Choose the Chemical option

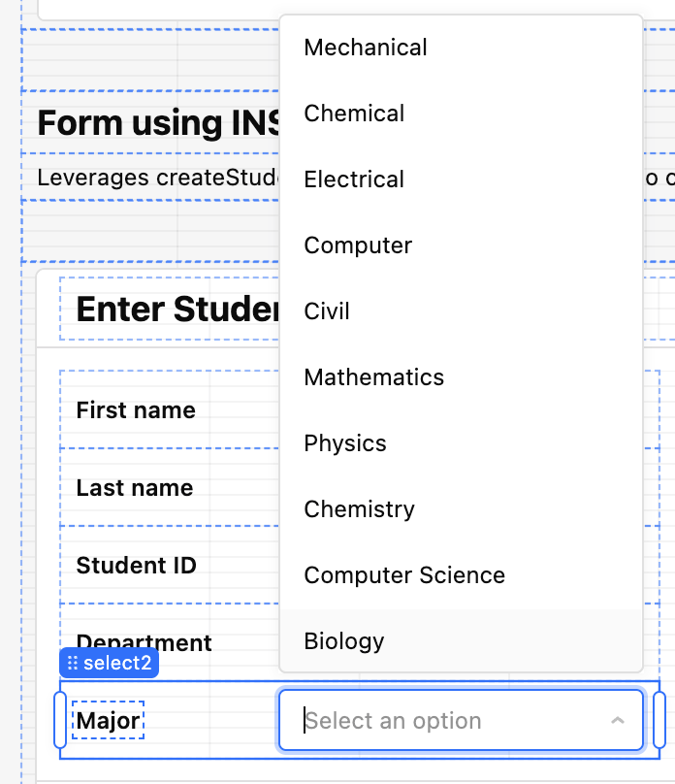461,114
